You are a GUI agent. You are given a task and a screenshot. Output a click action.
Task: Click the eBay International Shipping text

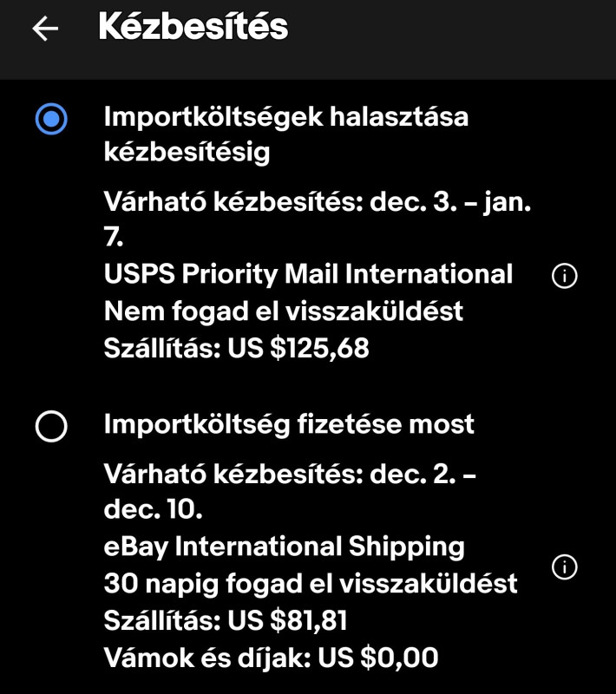point(284,547)
